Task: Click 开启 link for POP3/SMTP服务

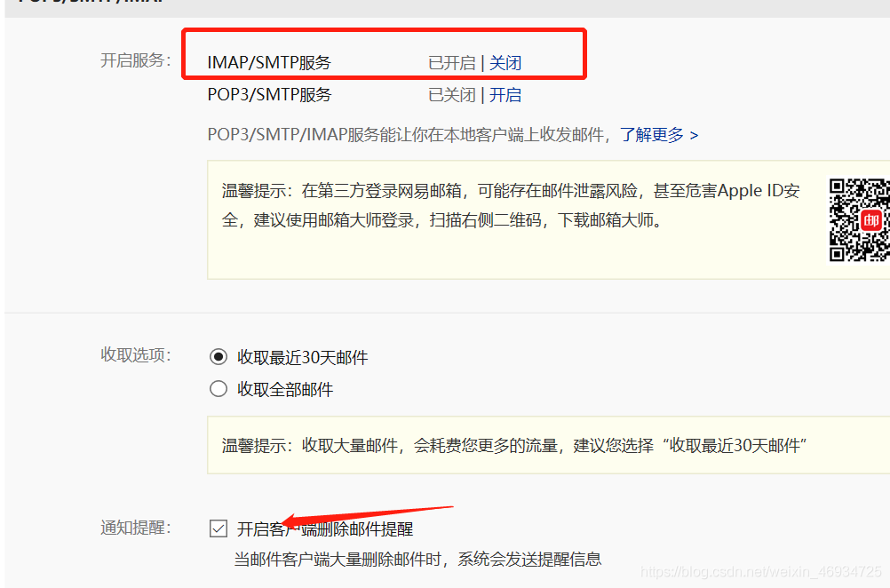Action: (x=505, y=95)
